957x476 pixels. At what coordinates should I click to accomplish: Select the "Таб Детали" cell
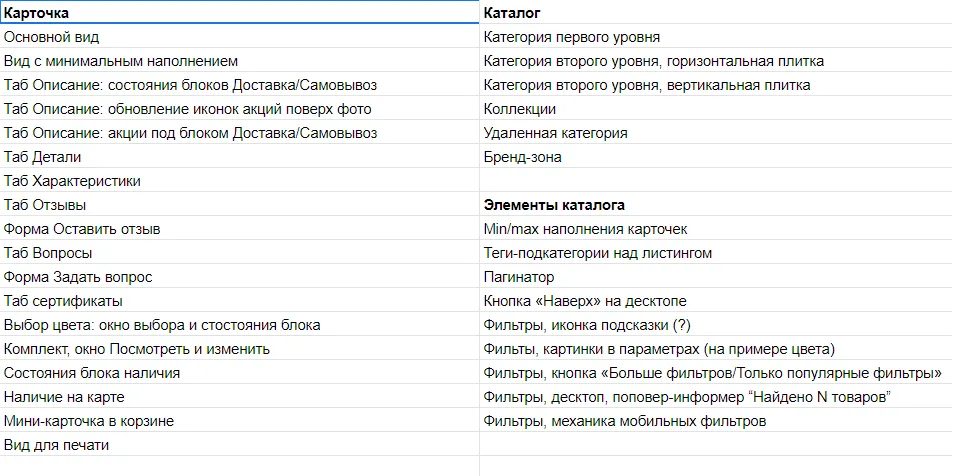click(43, 157)
